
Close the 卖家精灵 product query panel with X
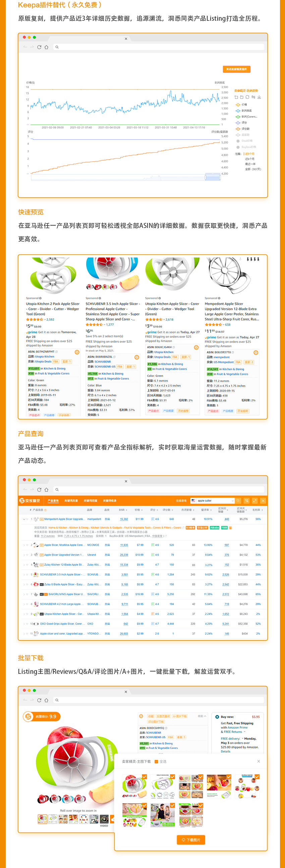point(263,501)
